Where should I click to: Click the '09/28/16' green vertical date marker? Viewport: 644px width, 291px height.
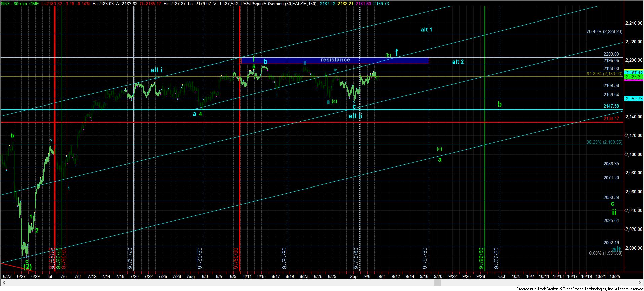pyautogui.click(x=481, y=259)
